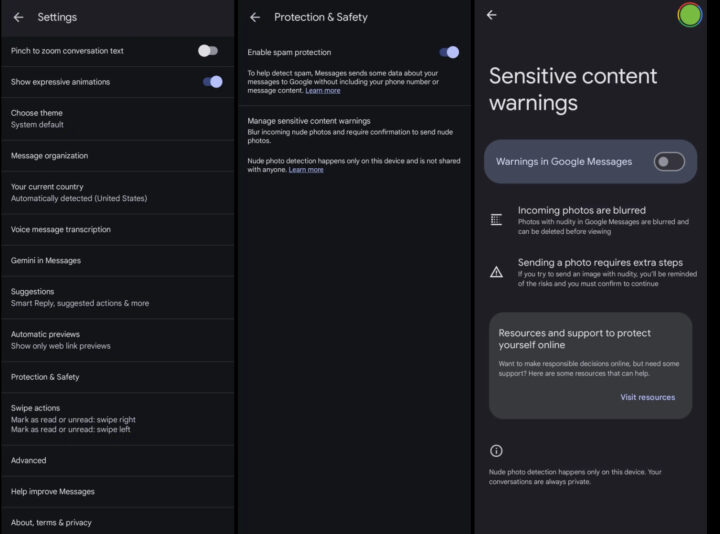
Task: Turn off Enable spam protection switch
Action: (449, 52)
